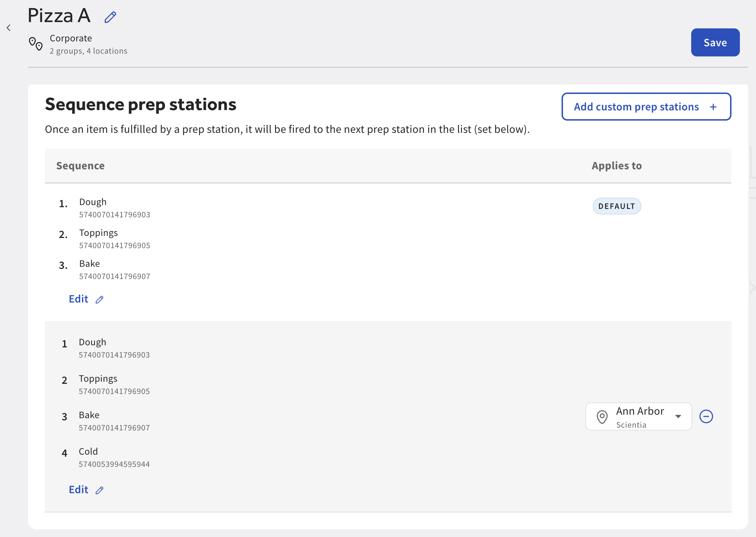Click the plus icon in Add custom prep stations
756x537 pixels.
[713, 107]
